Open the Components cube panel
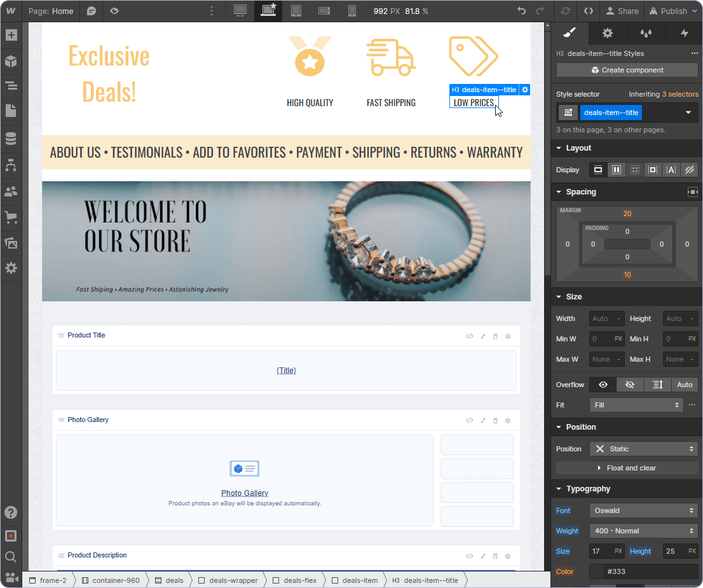This screenshot has height=588, width=703. (11, 61)
